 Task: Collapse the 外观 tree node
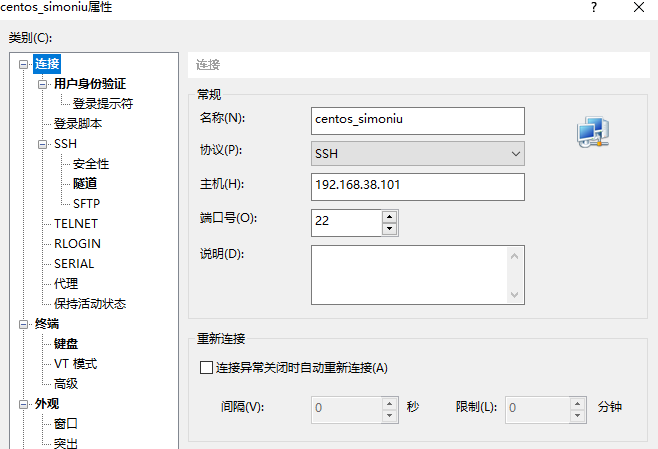pyautogui.click(x=24, y=404)
